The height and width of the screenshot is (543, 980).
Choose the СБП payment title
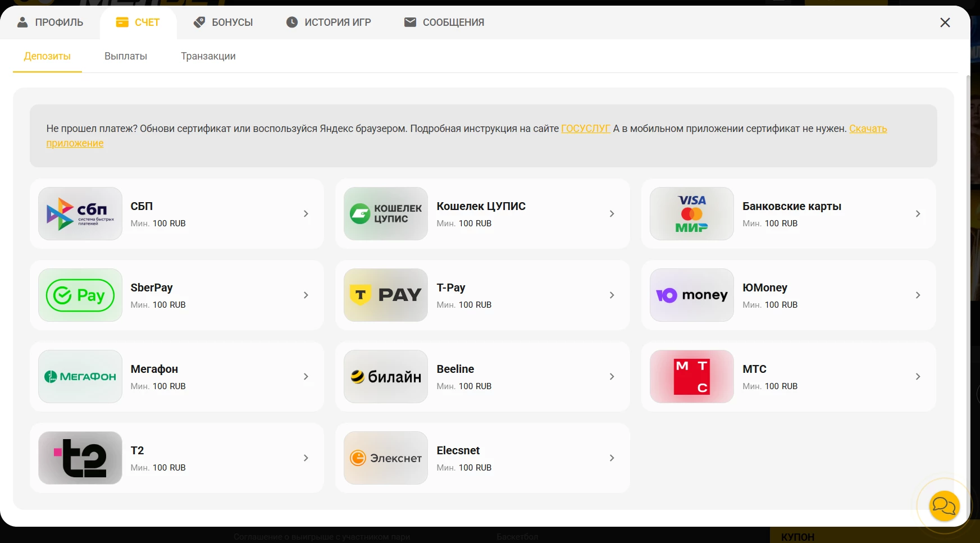(x=142, y=206)
